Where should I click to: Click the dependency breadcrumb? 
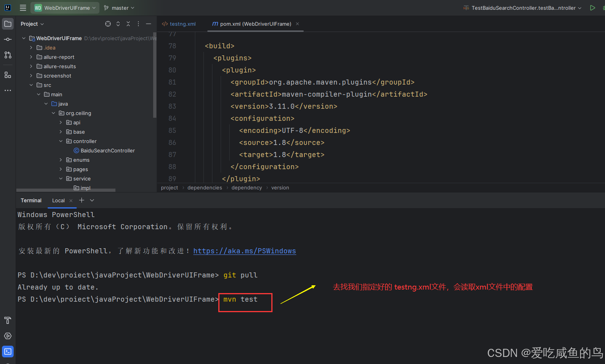247,188
